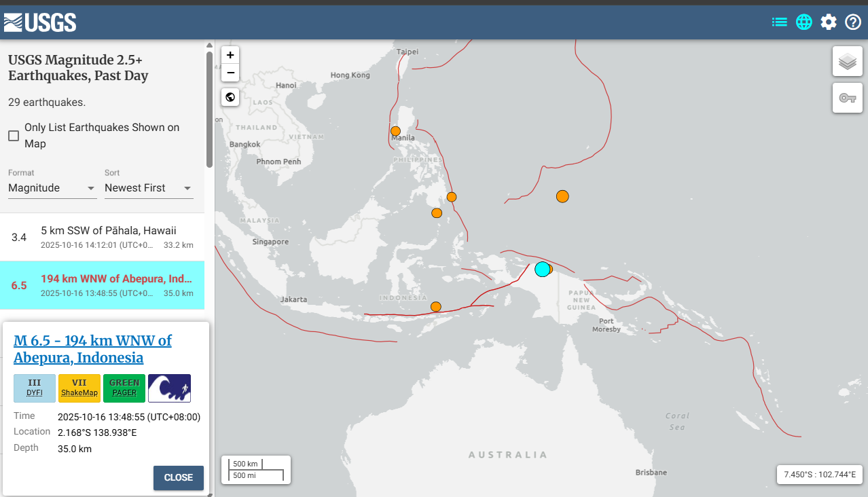Select the 6.5 Abepura Indonesia list entry
The width and height of the screenshot is (868, 497).
point(103,285)
